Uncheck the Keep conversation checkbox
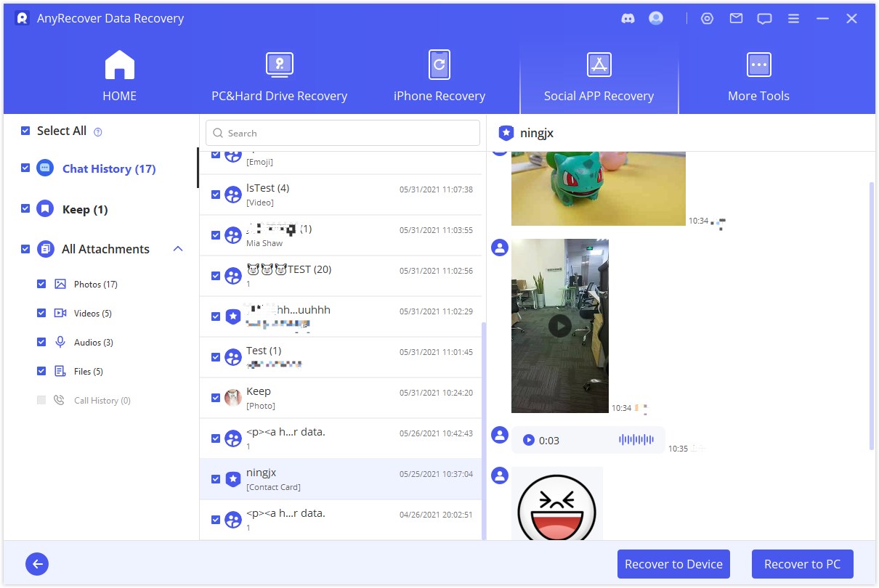 click(216, 397)
